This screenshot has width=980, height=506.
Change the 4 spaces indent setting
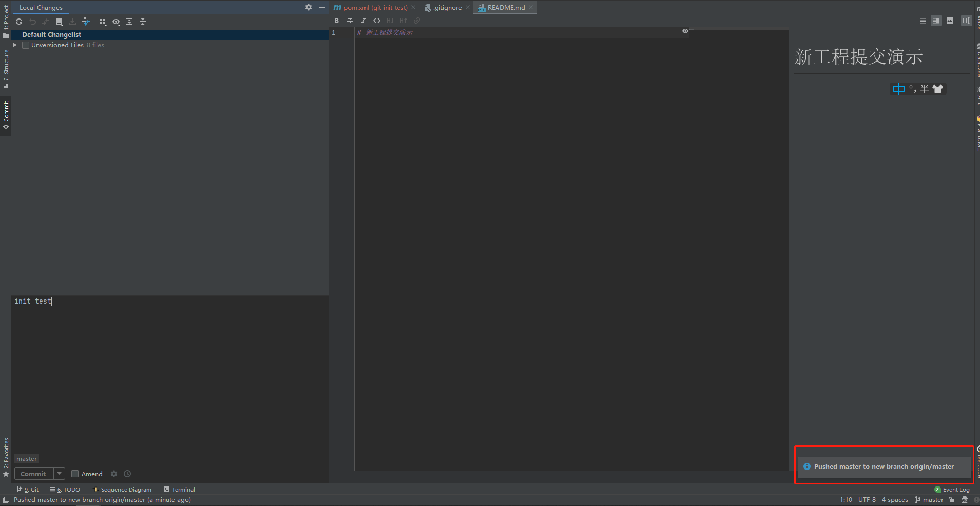pos(895,500)
